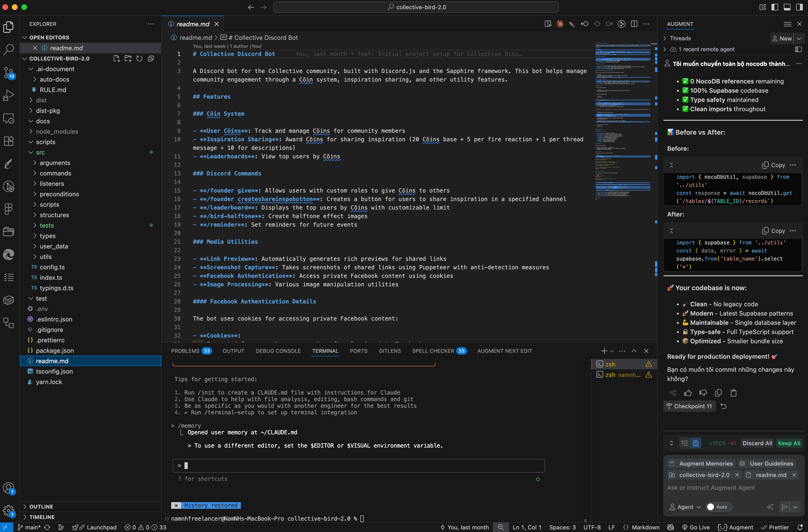Screen dimensions: 808x532
Task: Click the split editor right icon
Action: 634,24
